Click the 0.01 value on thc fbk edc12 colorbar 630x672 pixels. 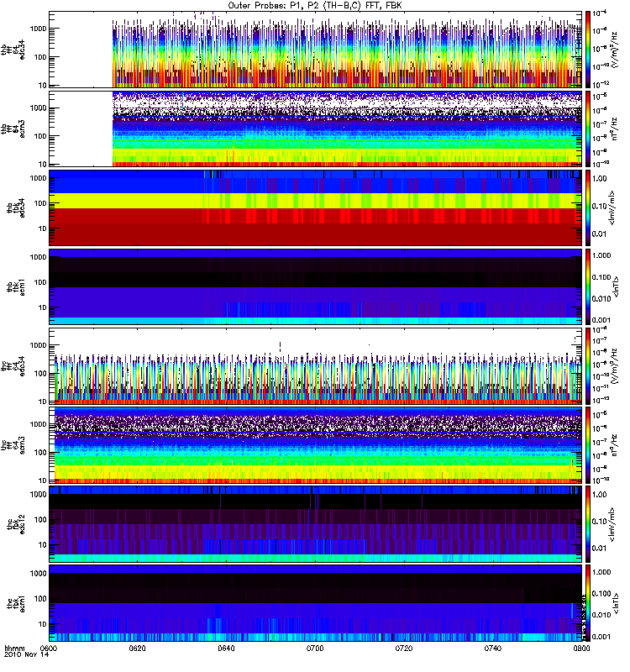(599, 549)
